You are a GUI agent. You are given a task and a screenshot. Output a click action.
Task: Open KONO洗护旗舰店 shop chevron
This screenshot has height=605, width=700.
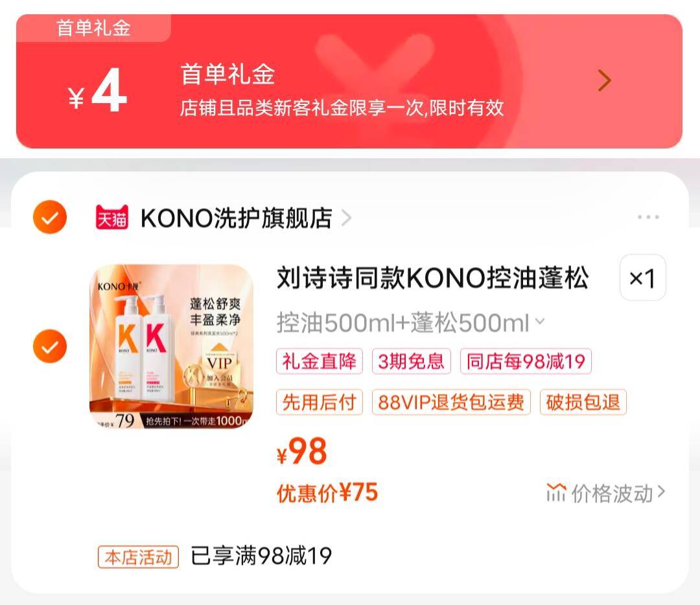click(346, 218)
